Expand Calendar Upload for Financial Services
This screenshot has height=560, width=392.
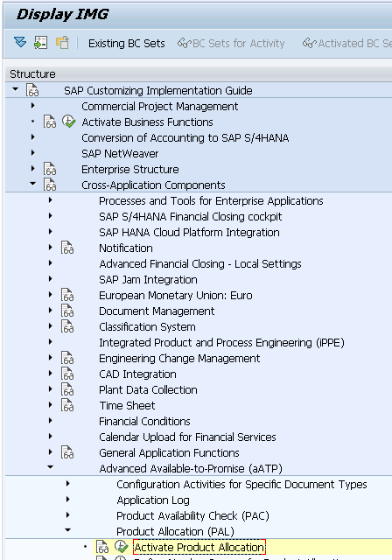51,437
